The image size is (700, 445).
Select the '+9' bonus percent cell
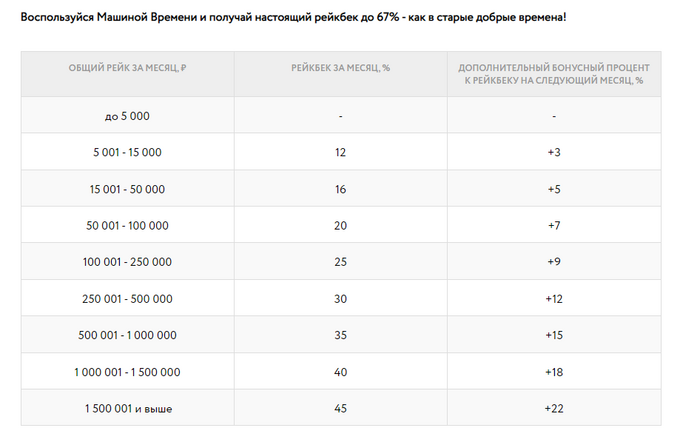tap(553, 262)
